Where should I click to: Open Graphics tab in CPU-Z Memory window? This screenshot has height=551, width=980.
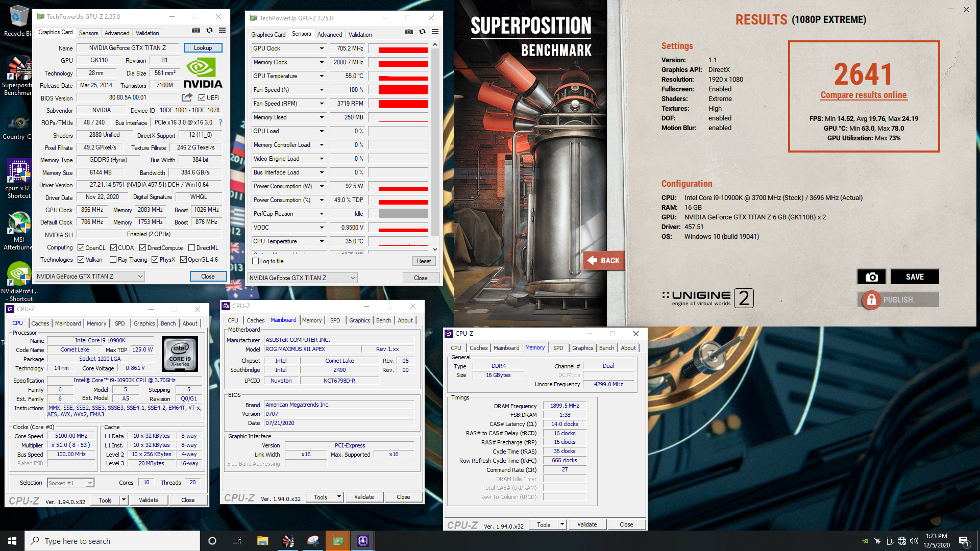point(582,348)
